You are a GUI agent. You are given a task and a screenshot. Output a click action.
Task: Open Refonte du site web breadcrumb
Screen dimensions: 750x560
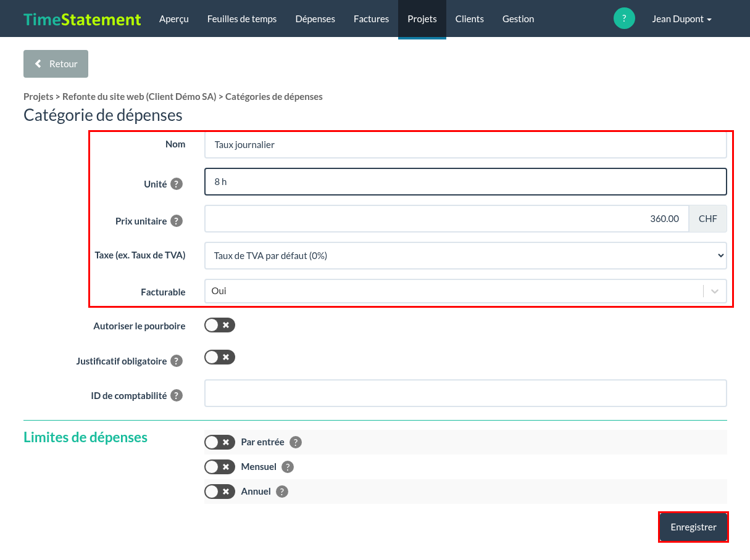pyautogui.click(x=140, y=96)
